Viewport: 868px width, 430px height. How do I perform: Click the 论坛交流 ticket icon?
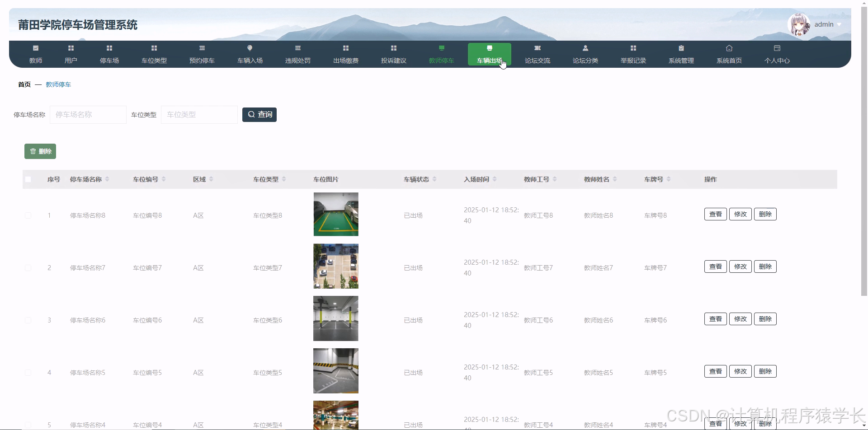click(x=538, y=48)
